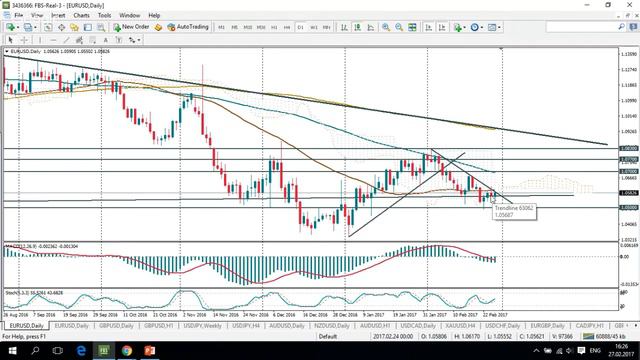
Task: Switch to the M1 timeframe
Action: tap(221, 27)
